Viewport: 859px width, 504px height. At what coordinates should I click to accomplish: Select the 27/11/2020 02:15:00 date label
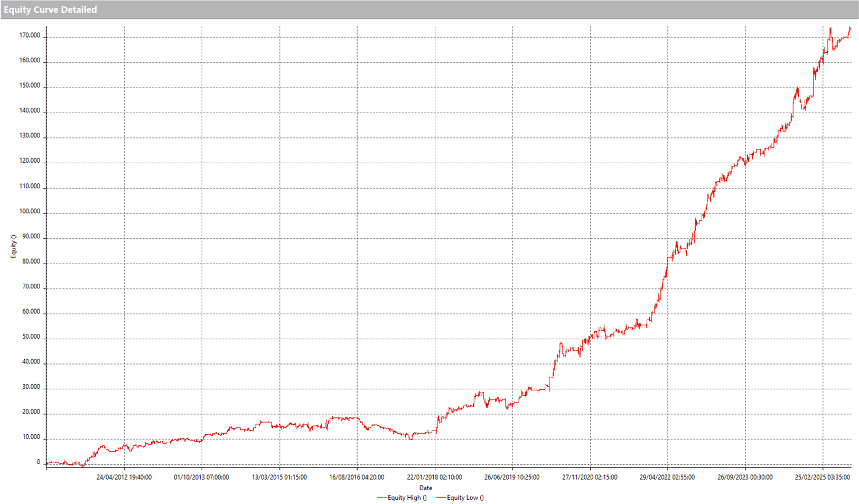tap(590, 478)
